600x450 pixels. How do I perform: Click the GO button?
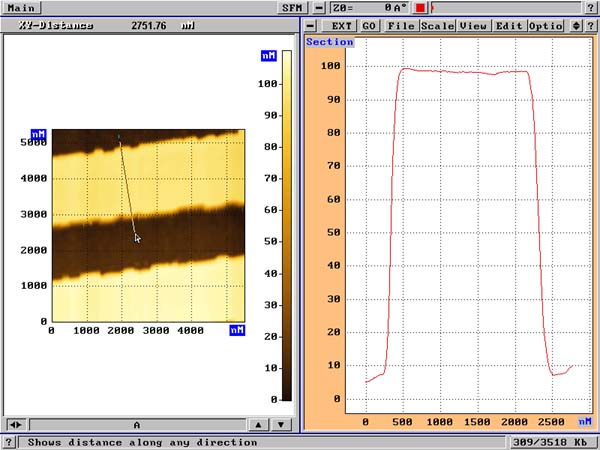pyautogui.click(x=370, y=25)
